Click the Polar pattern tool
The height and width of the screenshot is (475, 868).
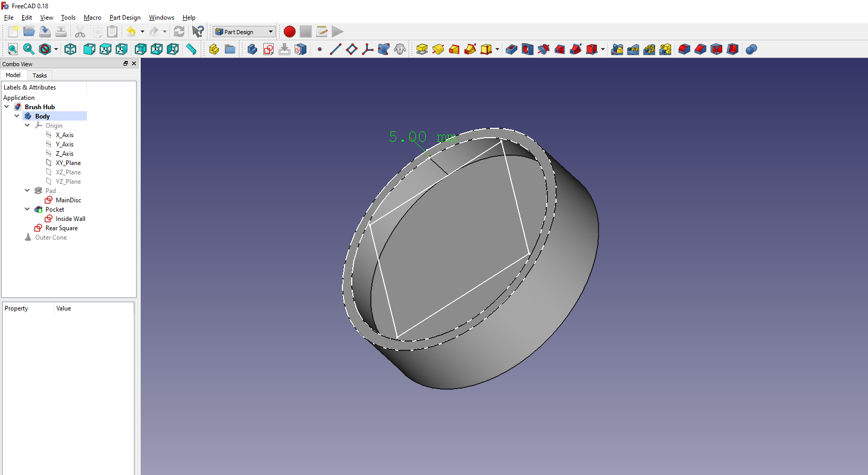[649, 49]
